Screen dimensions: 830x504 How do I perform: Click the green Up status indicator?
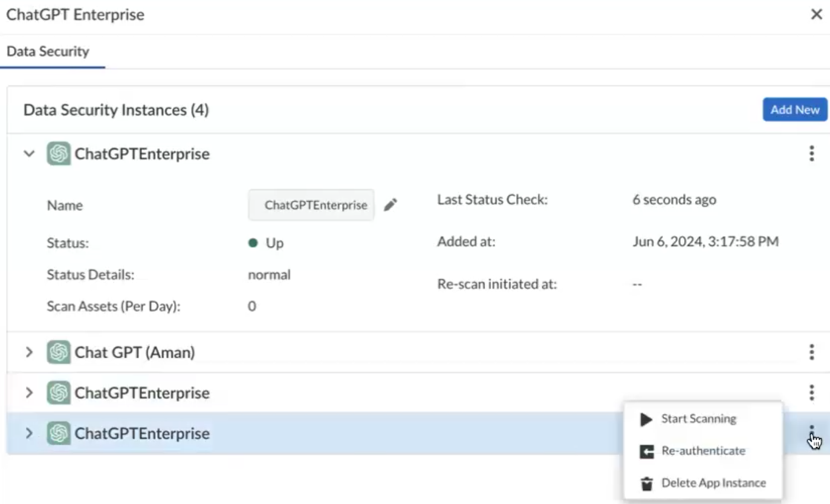253,244
